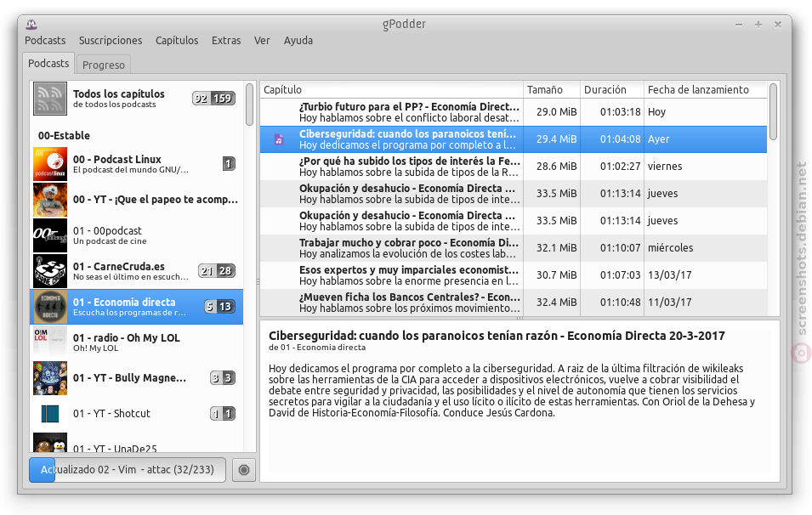Click the 00podcast cover art
The width and height of the screenshot is (812, 515).
click(x=50, y=235)
